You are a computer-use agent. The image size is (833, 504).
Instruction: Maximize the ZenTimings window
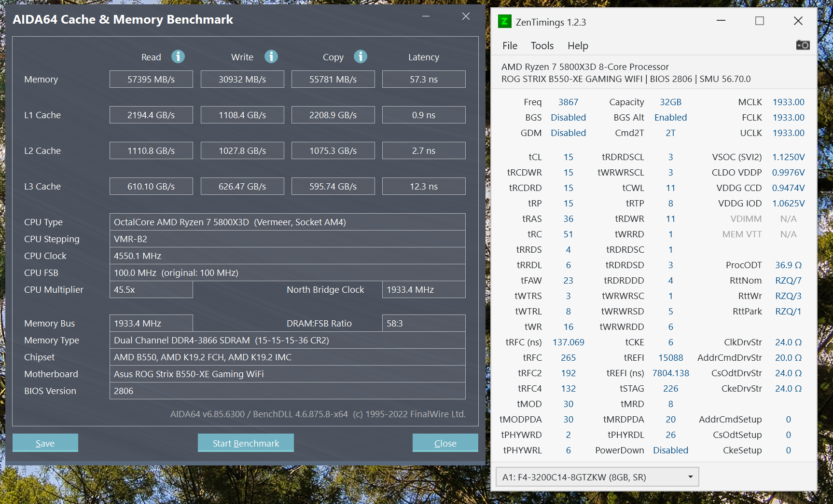(x=760, y=21)
